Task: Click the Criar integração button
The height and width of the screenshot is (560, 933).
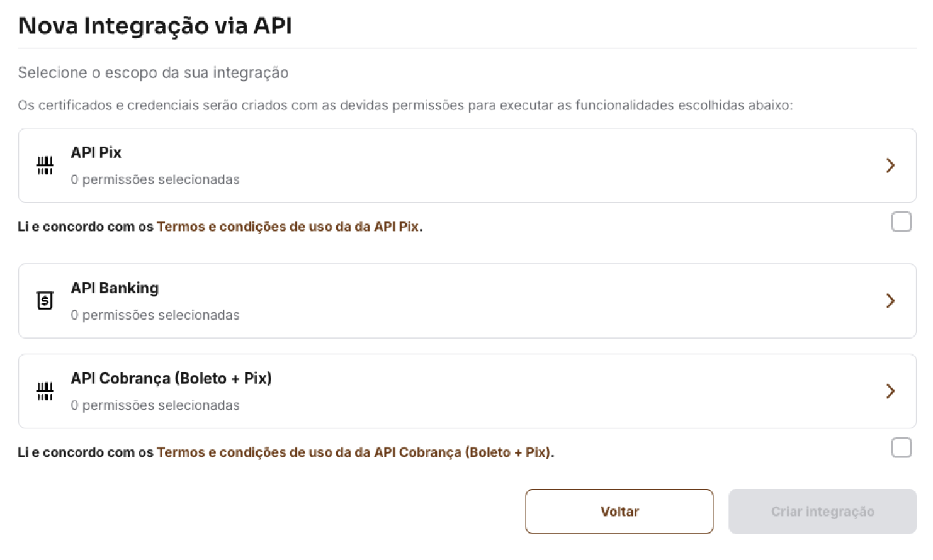Action: [x=822, y=512]
